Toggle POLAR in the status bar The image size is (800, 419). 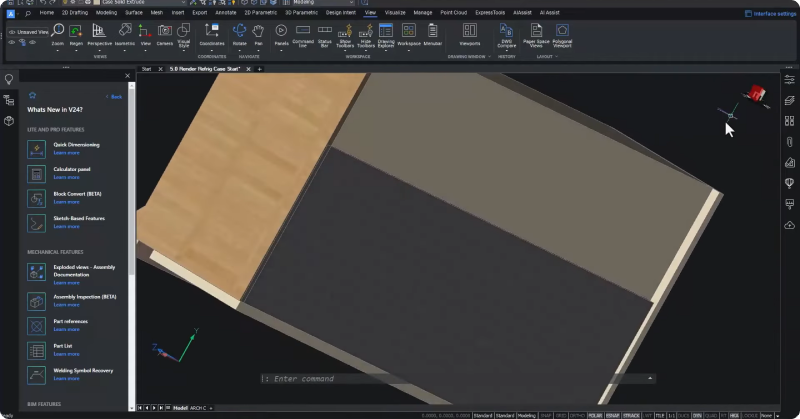tap(595, 415)
